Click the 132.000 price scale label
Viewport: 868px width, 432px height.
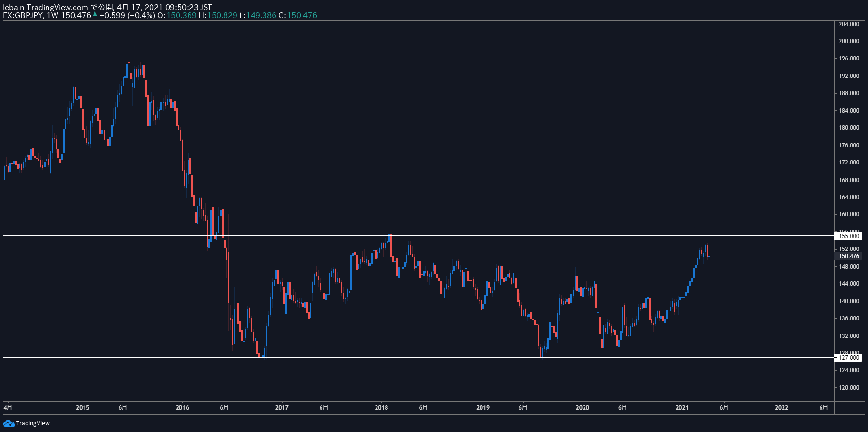(x=849, y=336)
